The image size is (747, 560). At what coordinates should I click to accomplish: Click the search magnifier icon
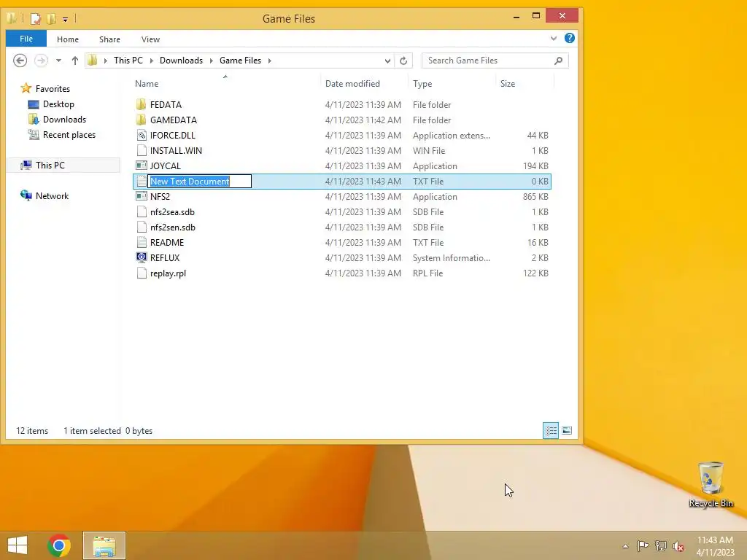558,61
